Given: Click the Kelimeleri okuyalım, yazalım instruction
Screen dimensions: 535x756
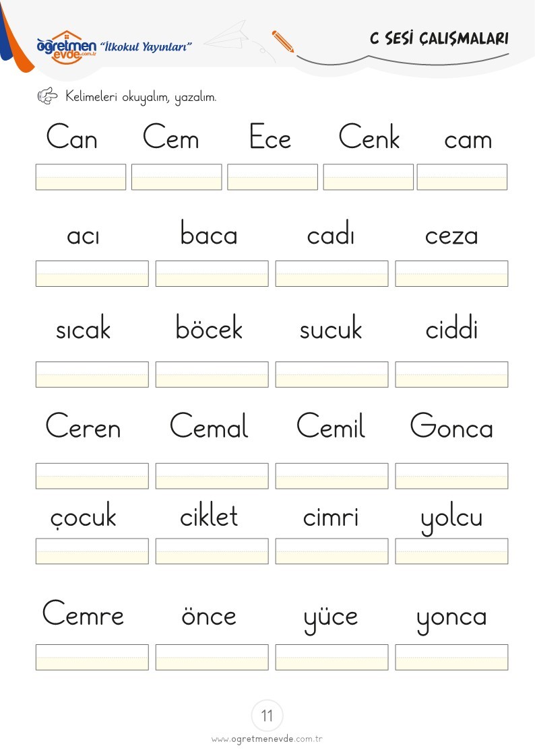Looking at the screenshot, I should coord(141,97).
